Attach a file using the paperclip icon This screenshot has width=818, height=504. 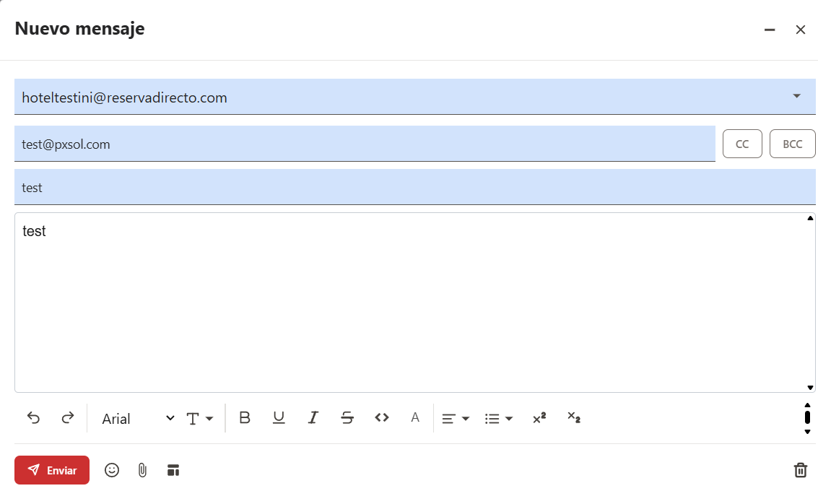pos(142,470)
